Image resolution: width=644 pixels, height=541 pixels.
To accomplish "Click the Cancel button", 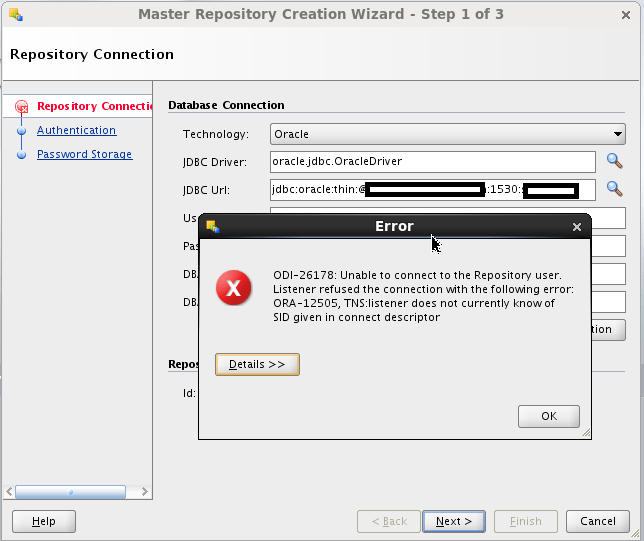I will pyautogui.click(x=598, y=521).
